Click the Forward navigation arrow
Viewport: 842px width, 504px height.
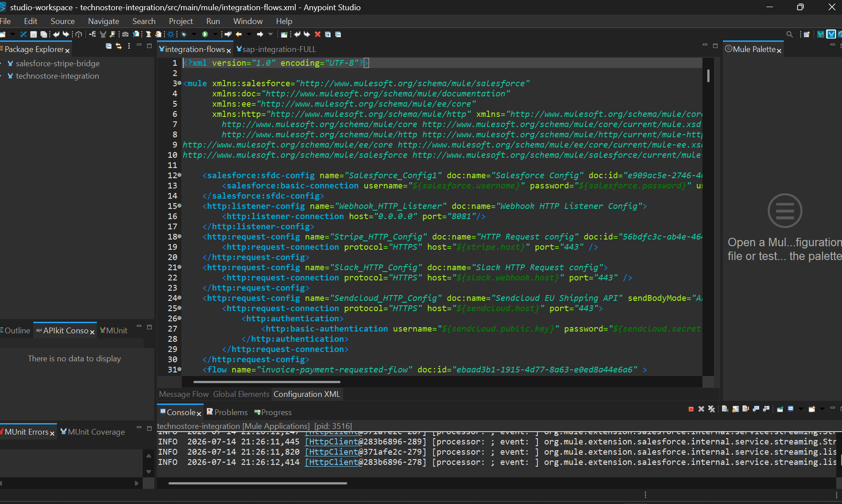260,34
